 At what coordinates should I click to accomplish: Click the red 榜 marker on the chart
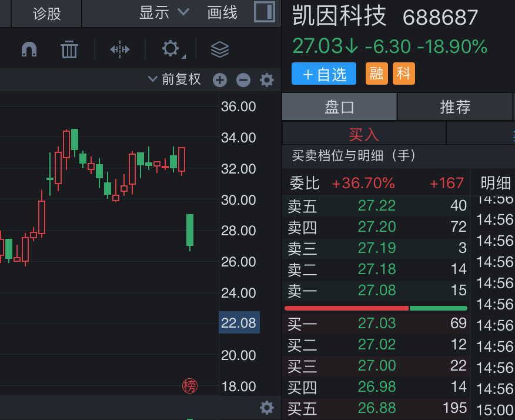click(190, 386)
